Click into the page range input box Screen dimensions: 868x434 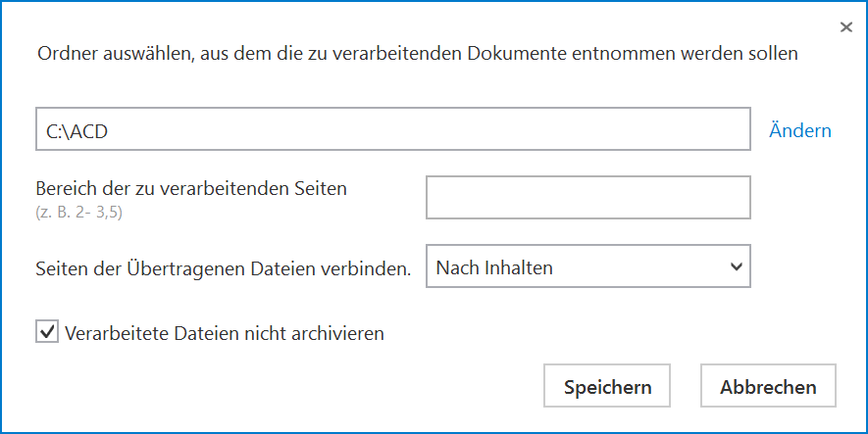click(x=587, y=197)
